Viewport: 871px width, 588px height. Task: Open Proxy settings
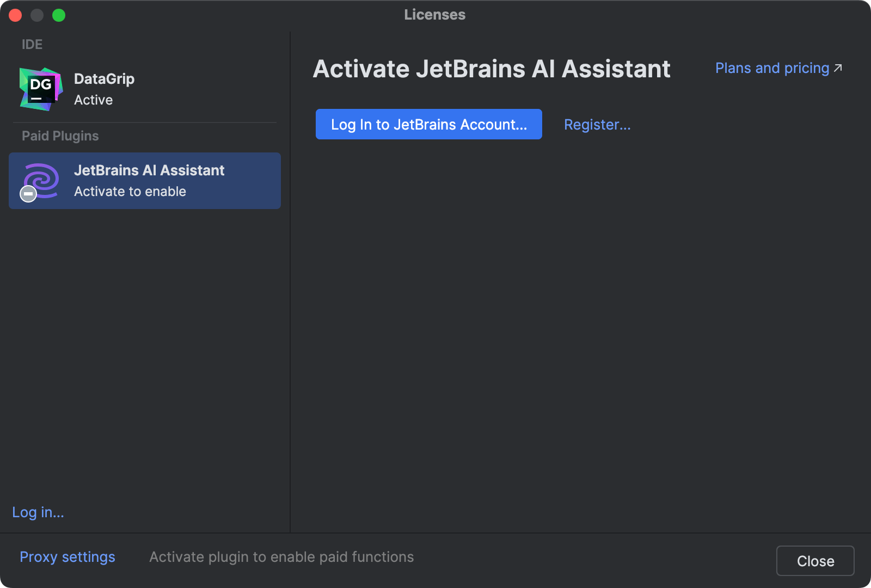67,556
